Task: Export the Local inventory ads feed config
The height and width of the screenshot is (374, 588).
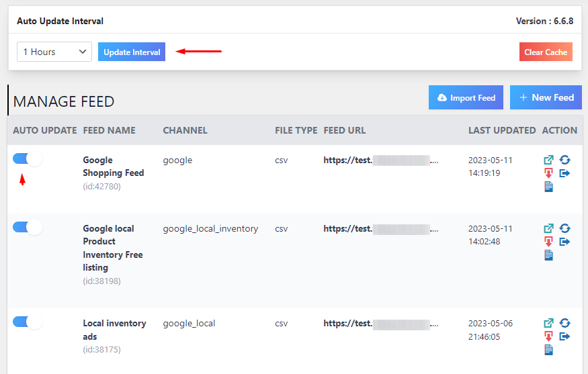Action: (564, 336)
